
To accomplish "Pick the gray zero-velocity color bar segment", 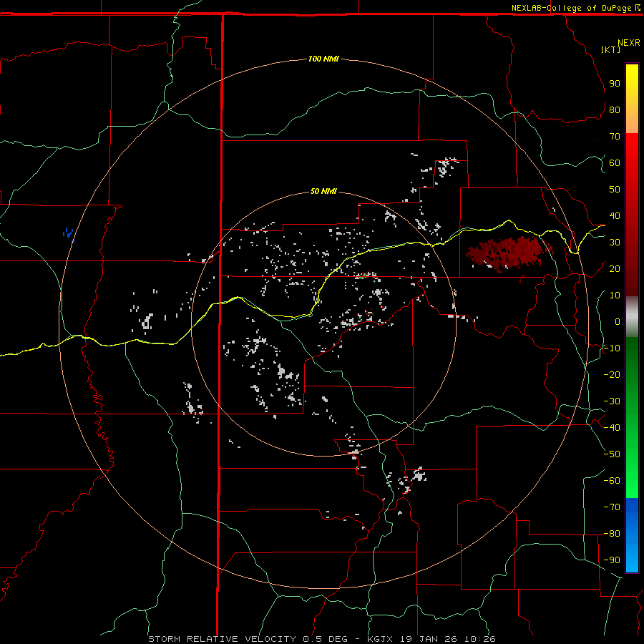I will click(632, 317).
